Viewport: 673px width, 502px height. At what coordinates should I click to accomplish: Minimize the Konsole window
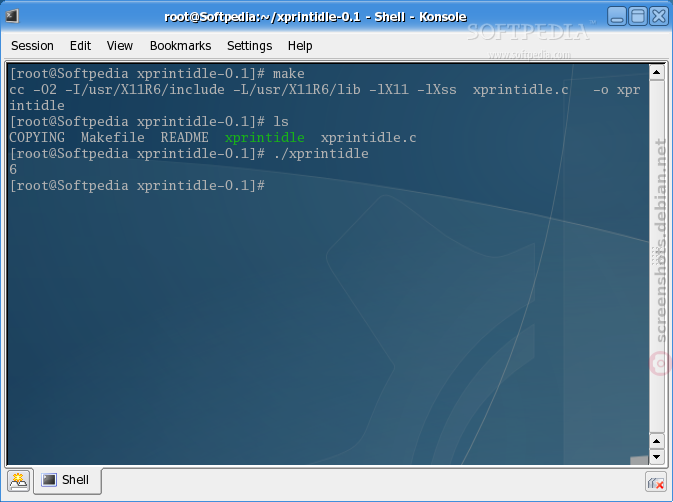click(x=617, y=16)
